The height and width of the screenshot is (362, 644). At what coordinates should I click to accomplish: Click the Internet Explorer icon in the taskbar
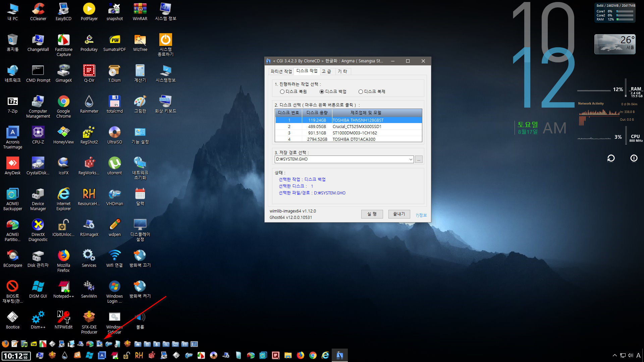click(325, 355)
